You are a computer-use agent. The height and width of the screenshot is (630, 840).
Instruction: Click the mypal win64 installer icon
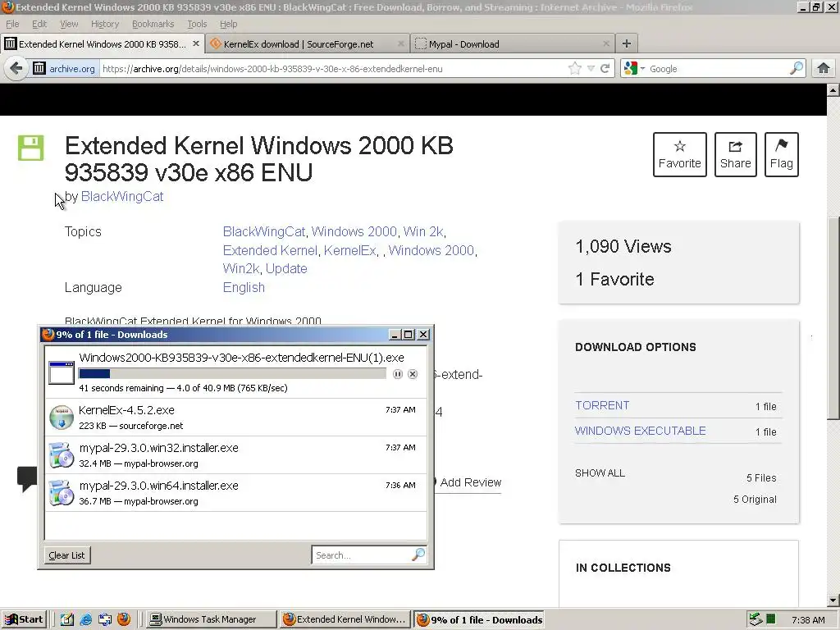pyautogui.click(x=62, y=493)
